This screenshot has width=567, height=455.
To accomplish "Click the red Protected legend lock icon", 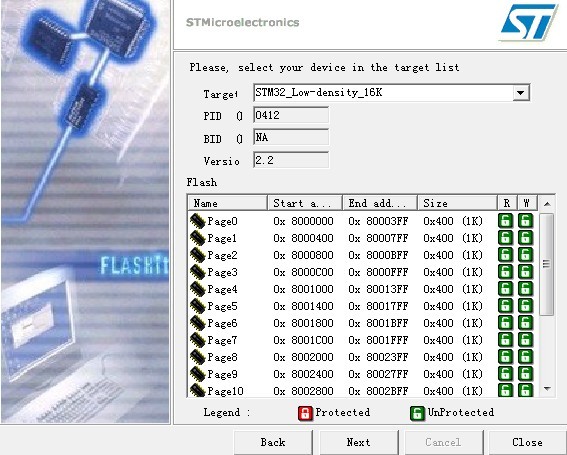I will [x=305, y=413].
